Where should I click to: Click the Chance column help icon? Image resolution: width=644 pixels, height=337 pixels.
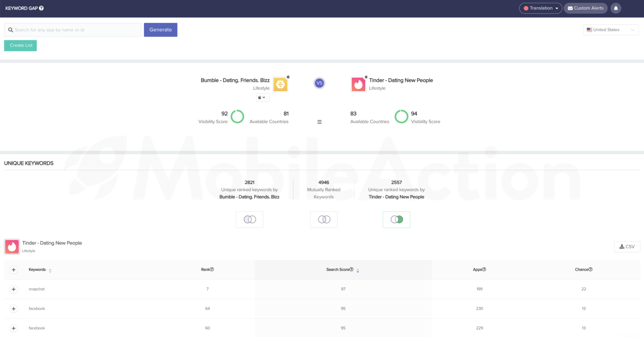pyautogui.click(x=590, y=269)
